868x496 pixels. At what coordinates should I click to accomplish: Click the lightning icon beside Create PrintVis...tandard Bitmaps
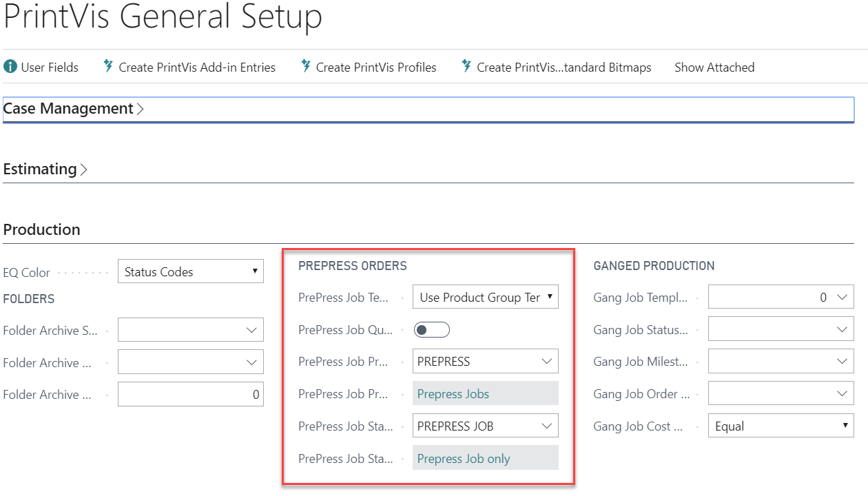point(466,67)
